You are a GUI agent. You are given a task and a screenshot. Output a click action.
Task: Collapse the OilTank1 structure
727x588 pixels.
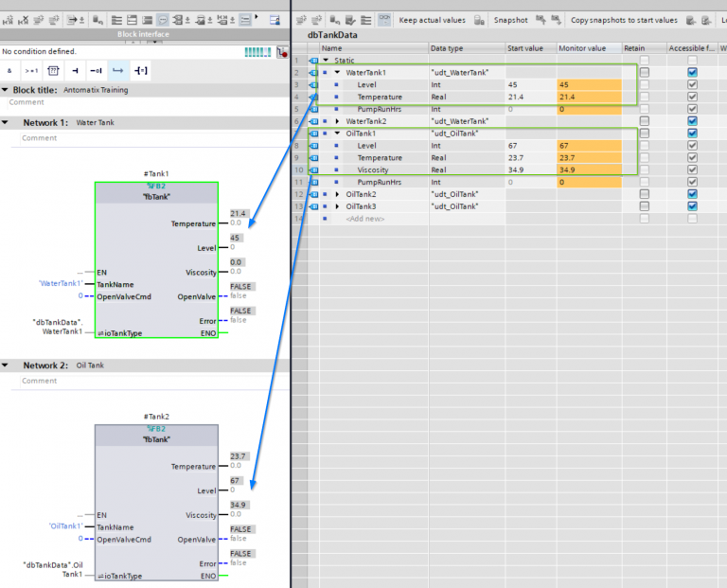[x=338, y=134]
